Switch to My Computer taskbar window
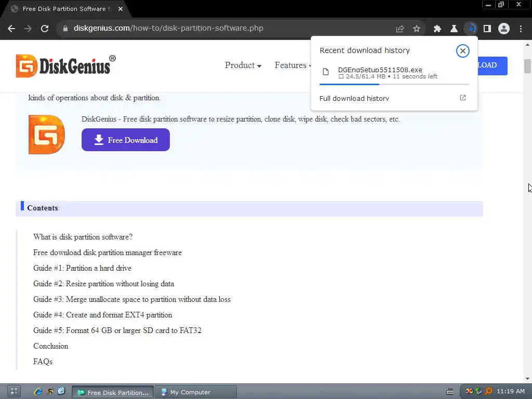 coord(196,392)
